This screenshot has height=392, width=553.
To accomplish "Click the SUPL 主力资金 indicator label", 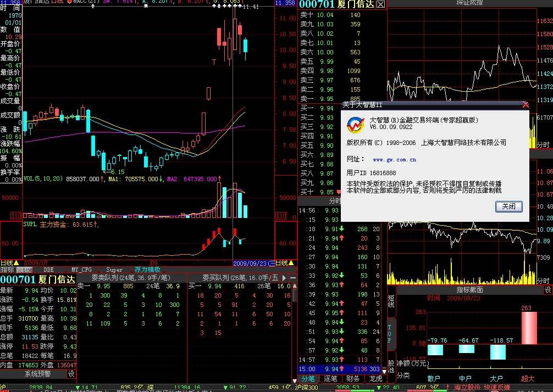I will point(60,225).
